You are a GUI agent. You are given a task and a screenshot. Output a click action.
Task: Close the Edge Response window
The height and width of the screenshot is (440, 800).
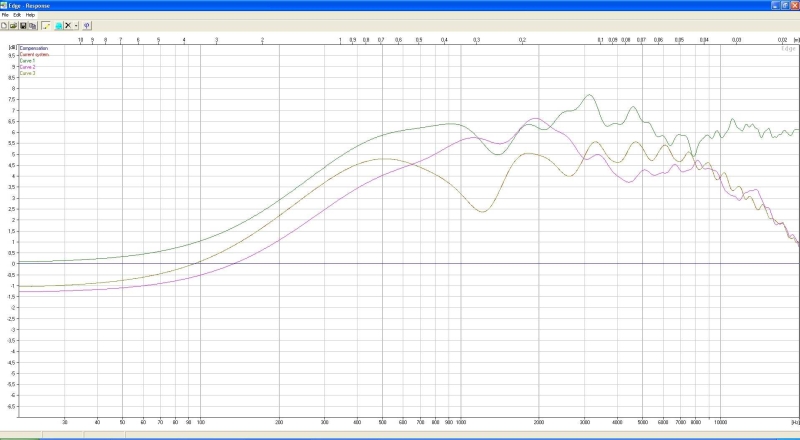pos(793,5)
